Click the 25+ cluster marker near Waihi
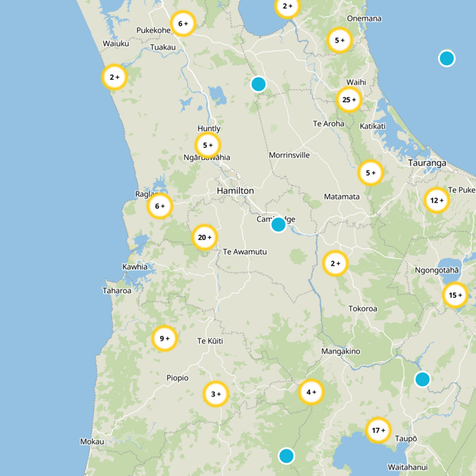This screenshot has height=476, width=476. click(349, 100)
